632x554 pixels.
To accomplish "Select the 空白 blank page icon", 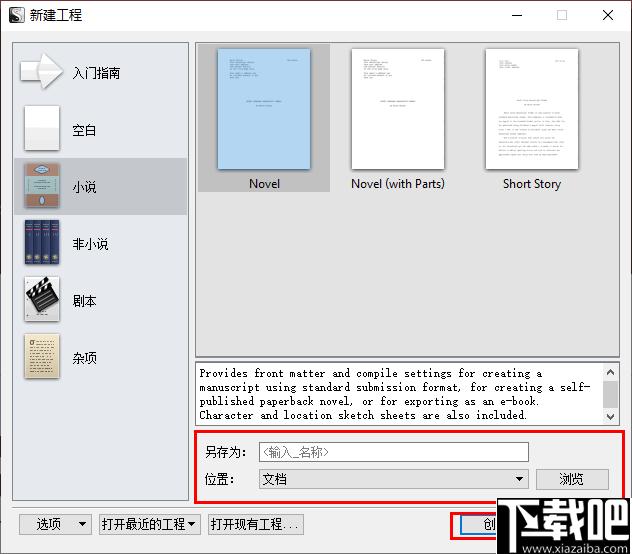I will coord(42,128).
